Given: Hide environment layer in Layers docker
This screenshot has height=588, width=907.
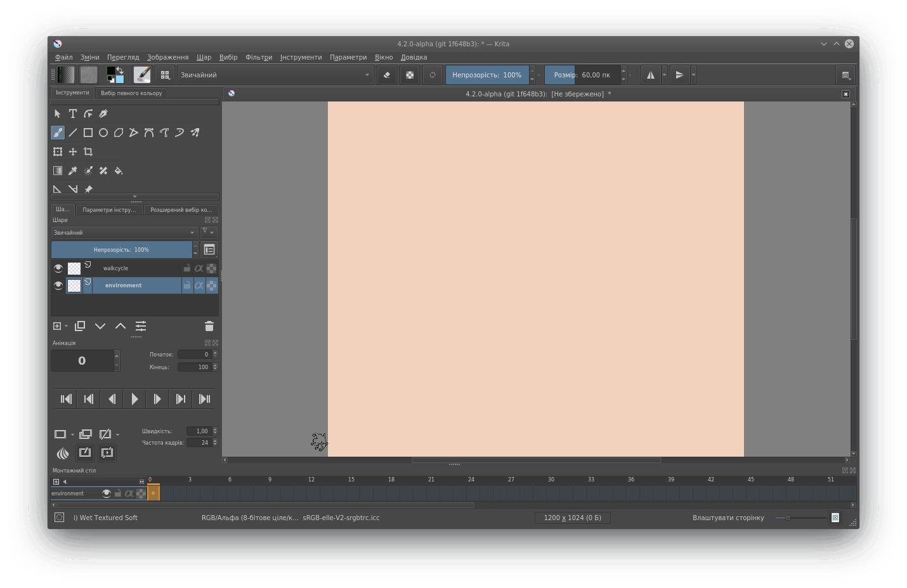Looking at the screenshot, I should click(x=58, y=285).
